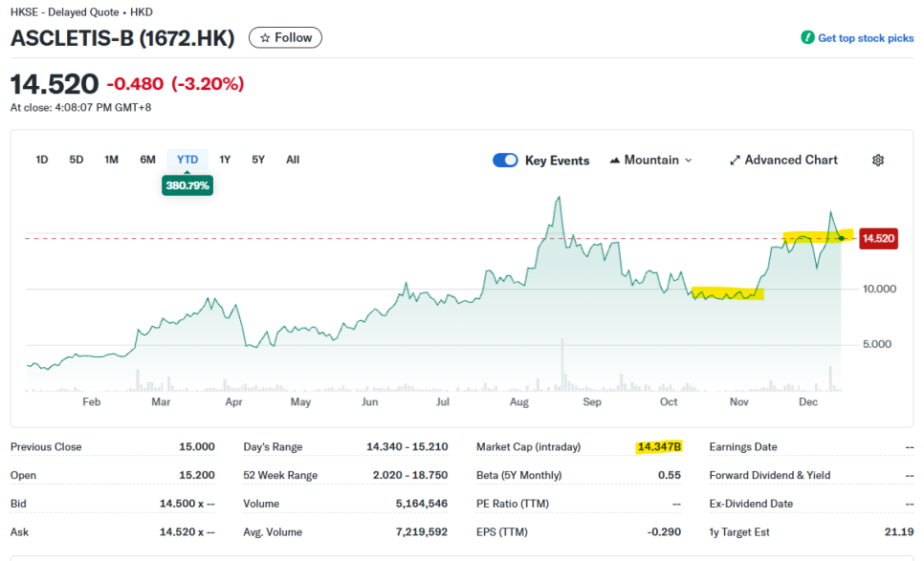This screenshot has height=561, width=924.
Task: Show the 1Y chart range
Action: (225, 160)
